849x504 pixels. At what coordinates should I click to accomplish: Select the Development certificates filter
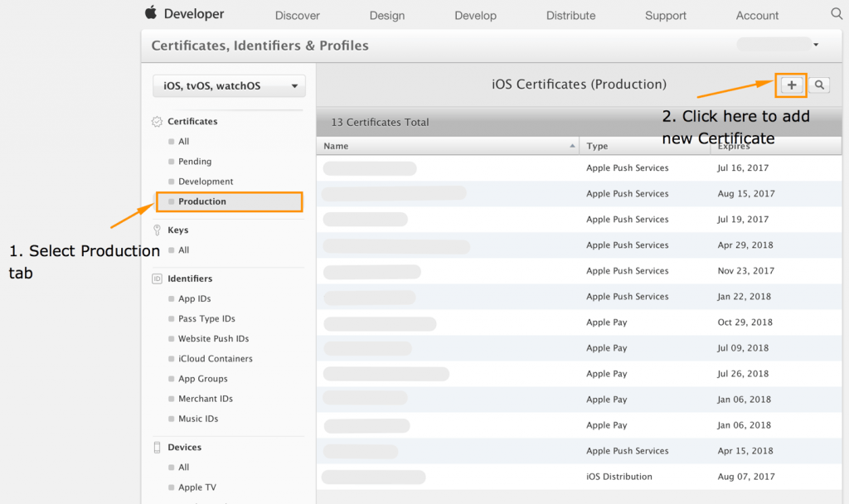pos(207,181)
